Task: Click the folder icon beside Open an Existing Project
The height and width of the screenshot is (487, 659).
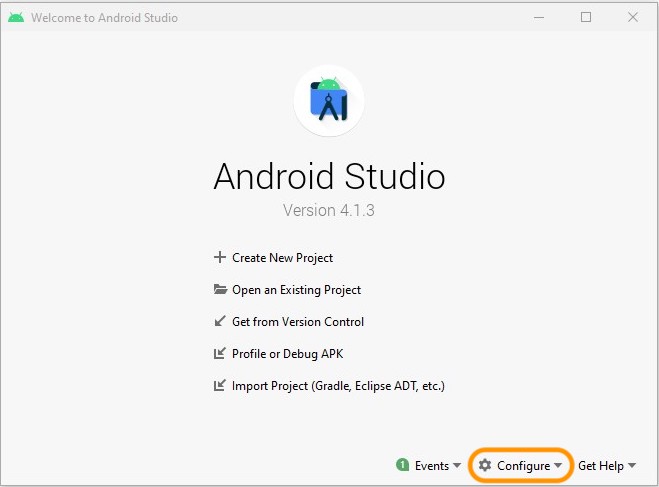Action: [x=220, y=289]
